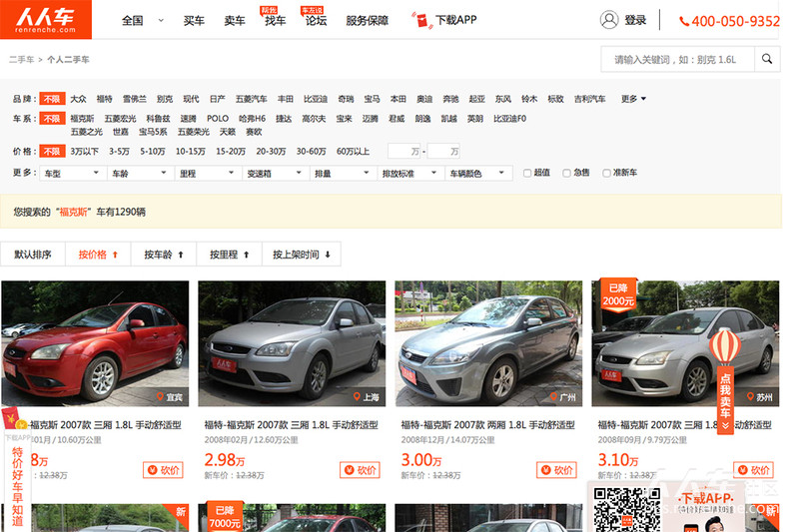Open the 车辆颜色 dropdown

(x=477, y=174)
